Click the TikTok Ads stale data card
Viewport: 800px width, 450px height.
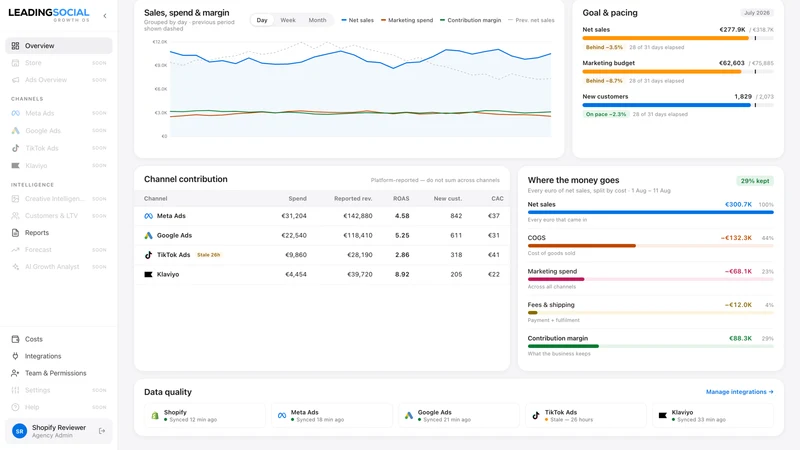point(586,415)
